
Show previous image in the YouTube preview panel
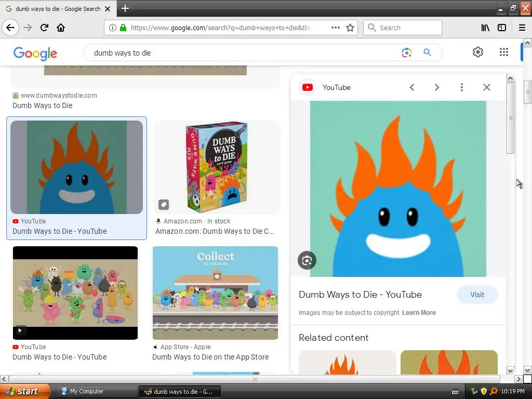(412, 87)
